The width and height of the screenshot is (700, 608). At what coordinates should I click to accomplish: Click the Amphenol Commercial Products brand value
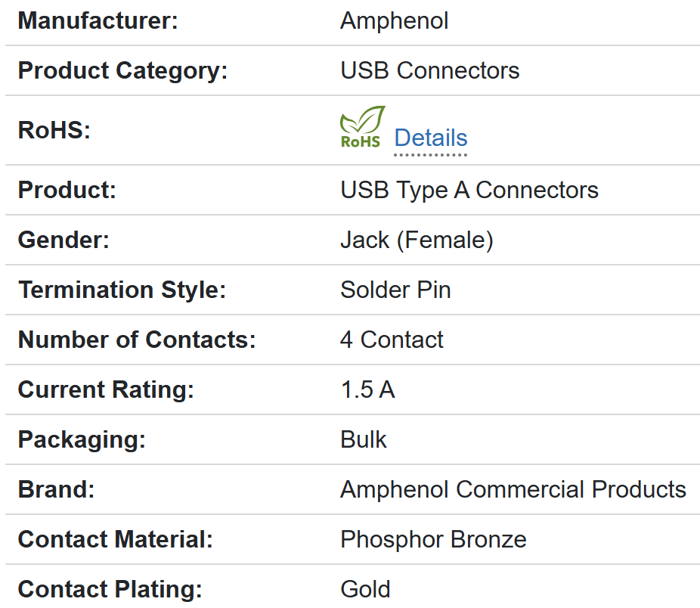point(513,490)
